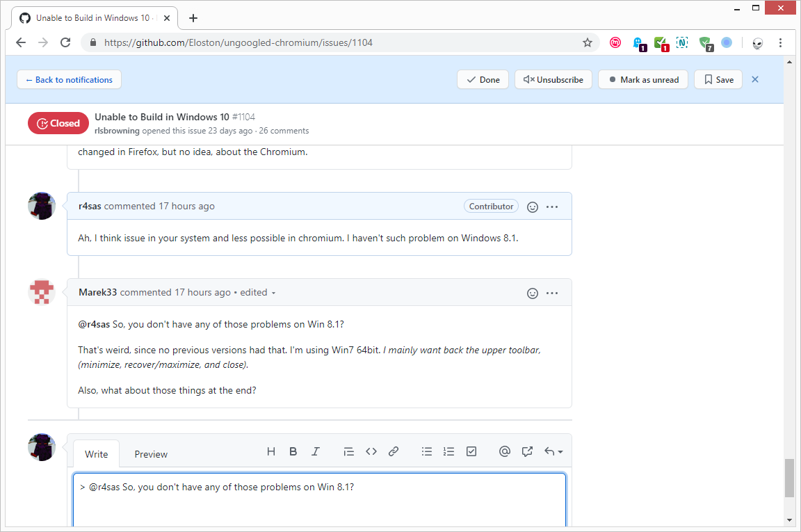
Task: View site info via the padlock icon
Action: [x=93, y=42]
